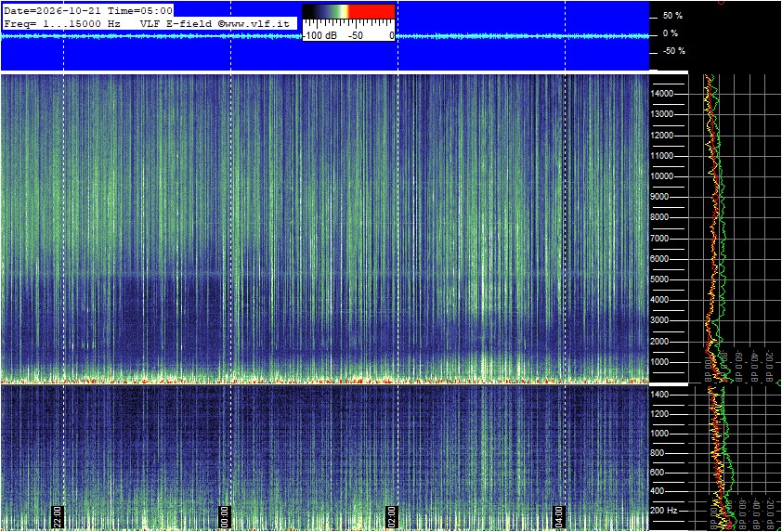Click the '200 Hz' low-frequency axis label

click(x=664, y=511)
